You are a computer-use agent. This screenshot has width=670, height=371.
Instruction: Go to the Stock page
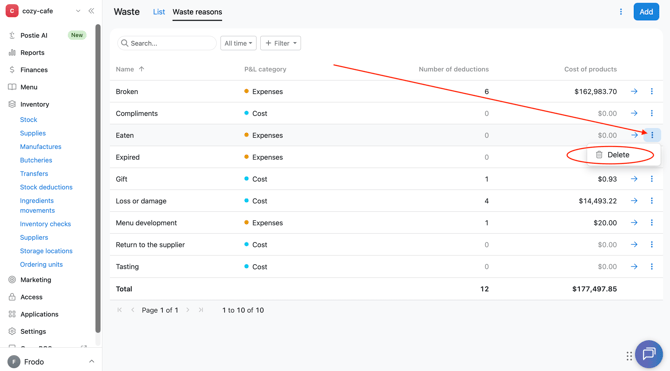tap(29, 120)
